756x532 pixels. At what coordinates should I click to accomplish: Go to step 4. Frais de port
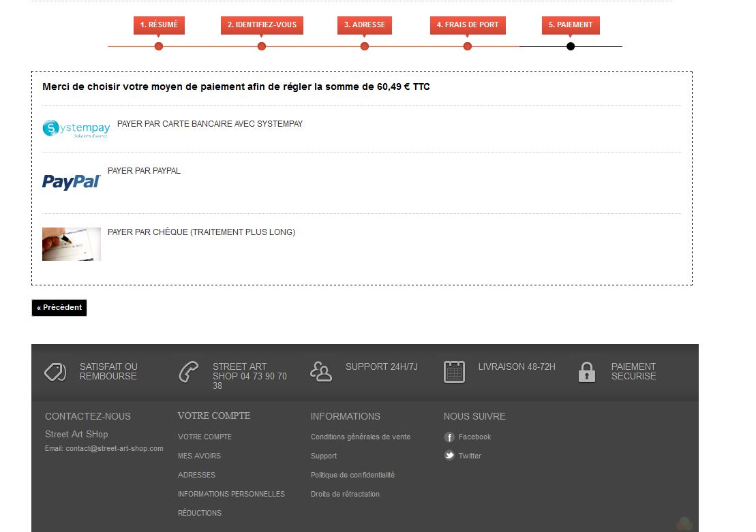point(468,25)
